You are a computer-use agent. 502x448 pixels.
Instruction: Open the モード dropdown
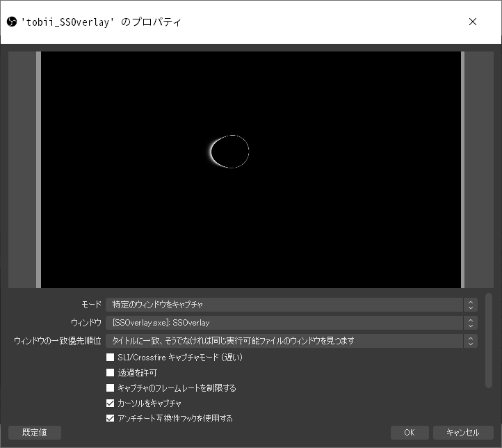(291, 305)
